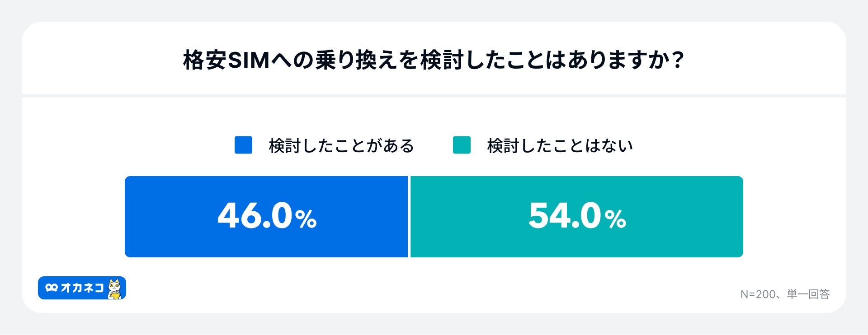Click the word SIM in the title
Viewport: 868px width, 335px height.
[x=248, y=60]
